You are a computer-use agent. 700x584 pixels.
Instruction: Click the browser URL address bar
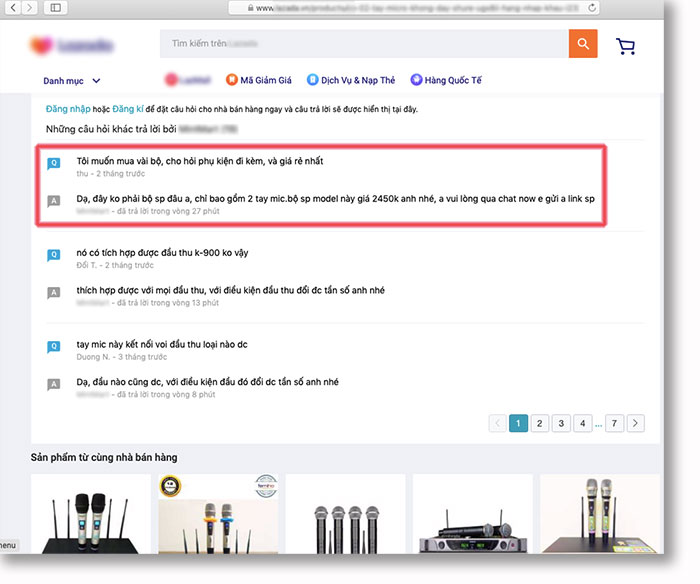click(410, 7)
